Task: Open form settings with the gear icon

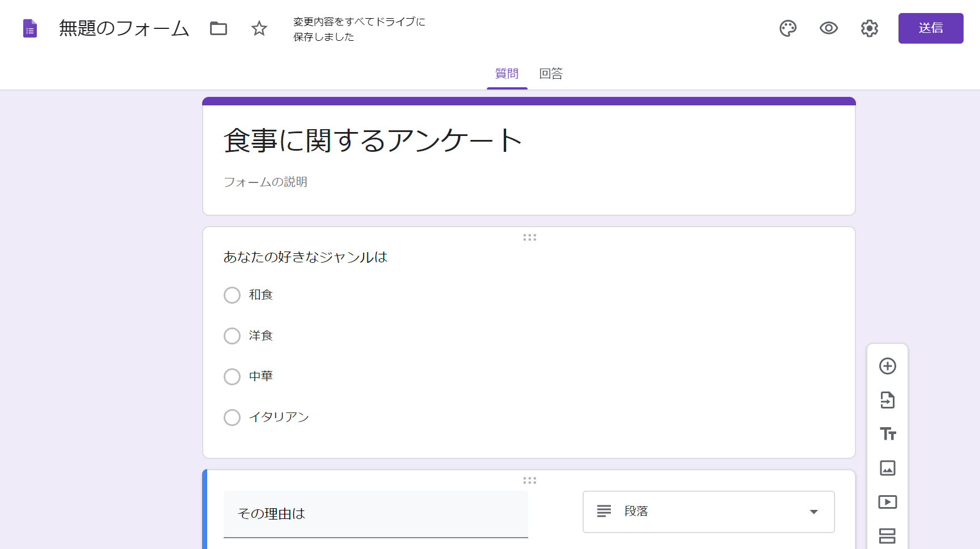Action: [x=869, y=28]
